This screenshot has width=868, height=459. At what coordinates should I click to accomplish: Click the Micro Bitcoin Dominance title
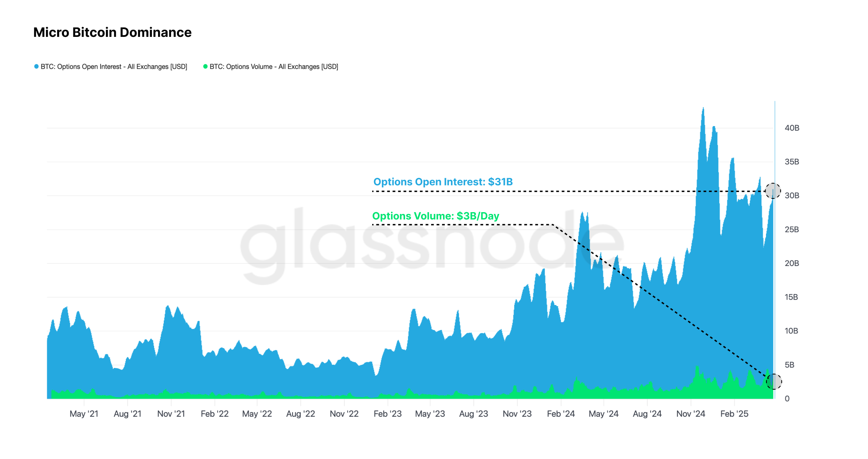pos(112,33)
